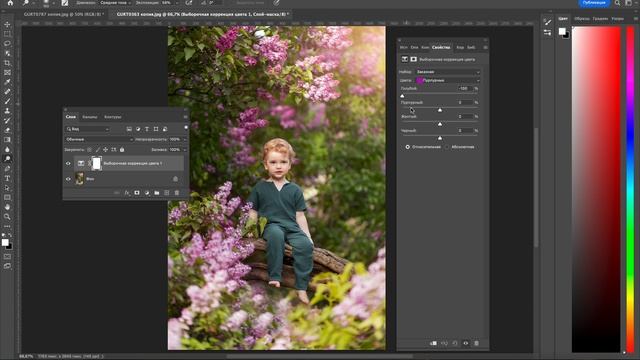Image resolution: width=640 pixels, height=360 pixels.
Task: Select the Rectangular Marquee tool
Action: click(7, 34)
